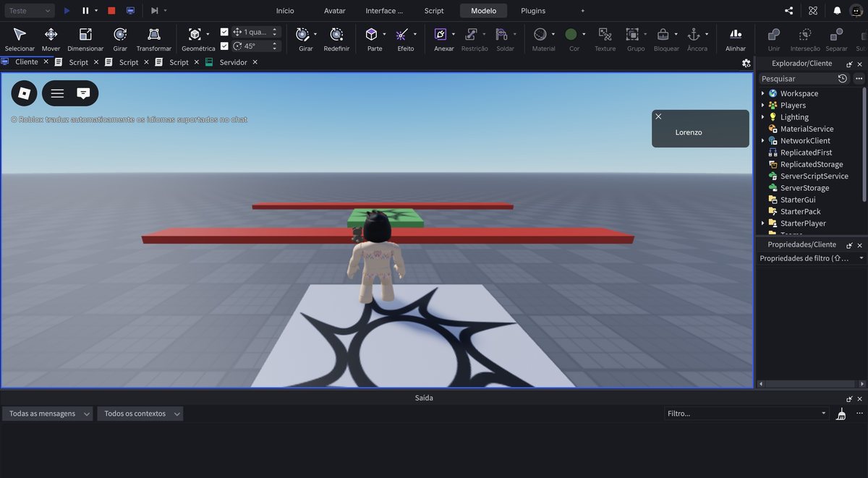Select the Lorenzo player entry

[689, 132]
